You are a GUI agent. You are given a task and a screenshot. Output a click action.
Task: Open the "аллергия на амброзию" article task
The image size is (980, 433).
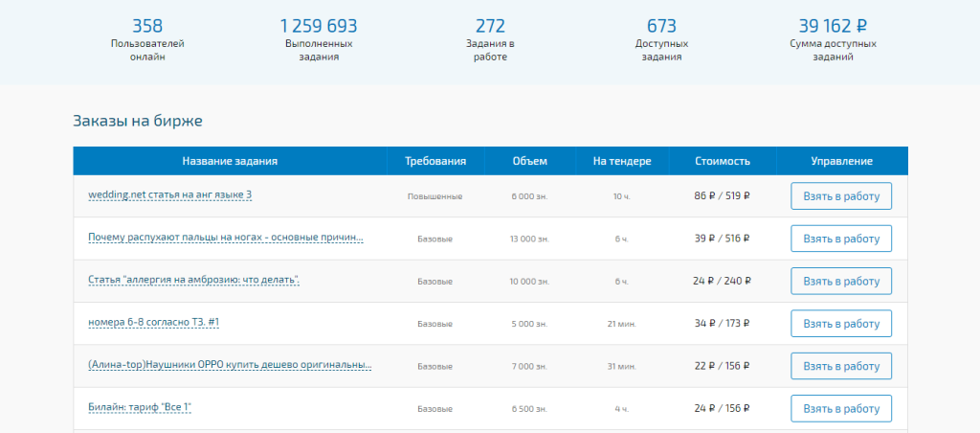[194, 281]
